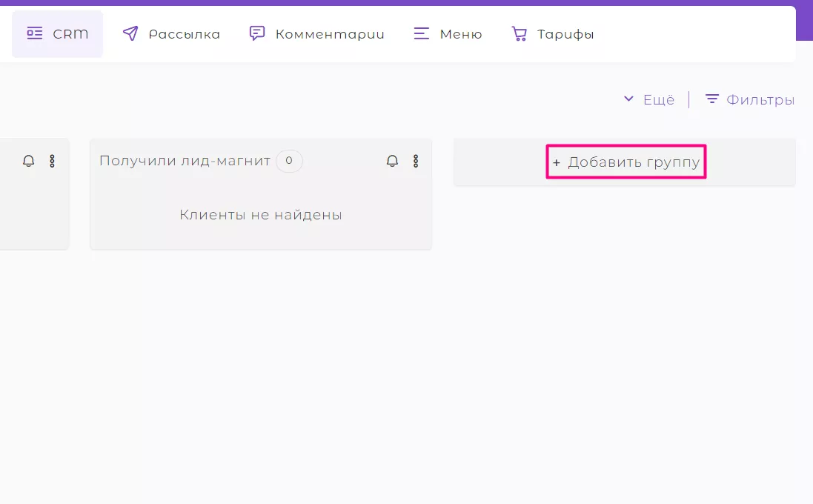Click the Добавить группу button text
The height and width of the screenshot is (504, 813).
click(x=634, y=162)
